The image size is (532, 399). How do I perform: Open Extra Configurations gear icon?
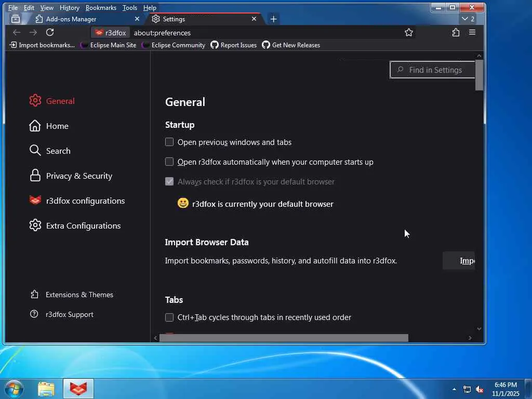35,225
